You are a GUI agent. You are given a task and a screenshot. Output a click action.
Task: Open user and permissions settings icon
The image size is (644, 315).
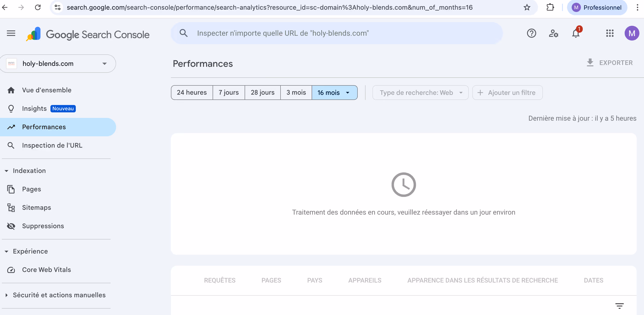point(553,33)
